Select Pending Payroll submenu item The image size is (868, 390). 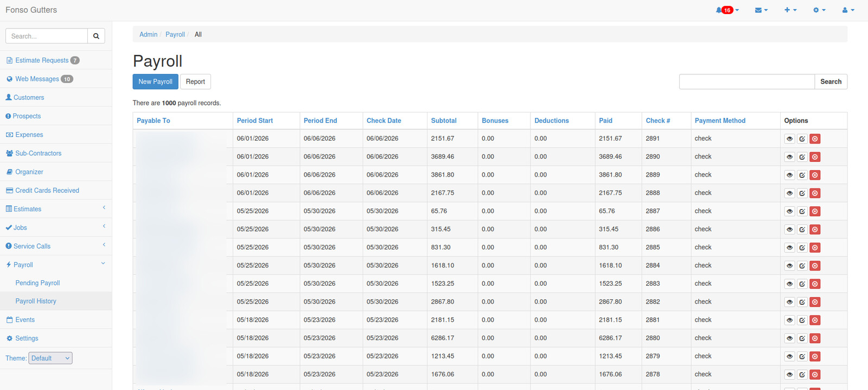[37, 283]
